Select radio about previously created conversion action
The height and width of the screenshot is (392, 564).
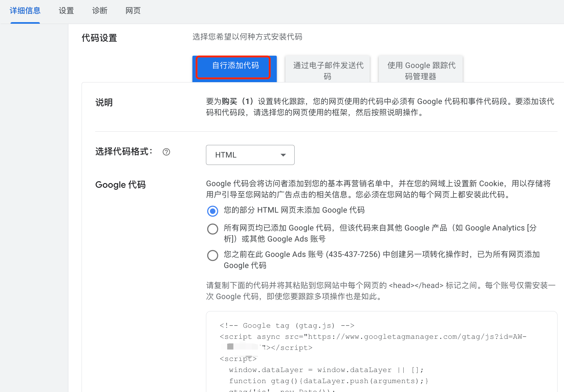[212, 255]
